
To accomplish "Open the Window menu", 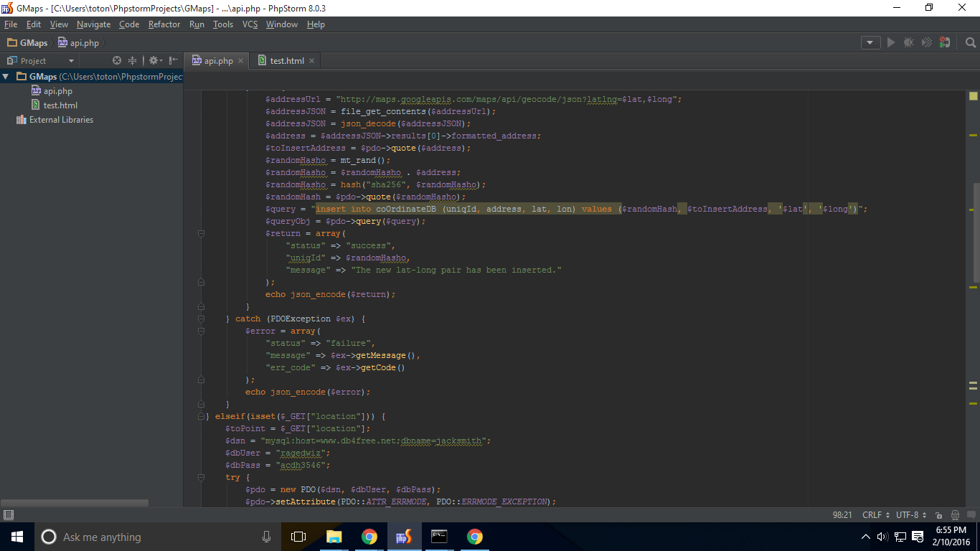I will coord(282,24).
